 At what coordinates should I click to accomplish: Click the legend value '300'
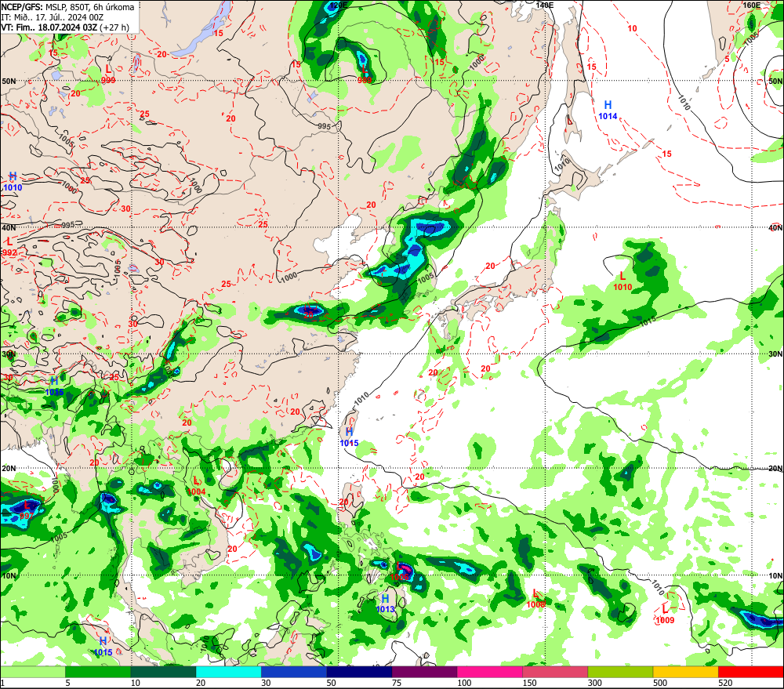point(594,683)
